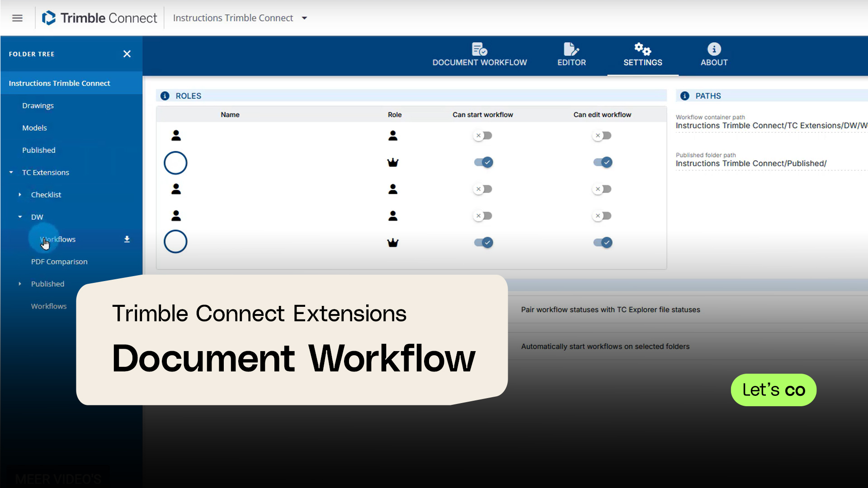Disable can edit workflow for second row

pos(603,162)
